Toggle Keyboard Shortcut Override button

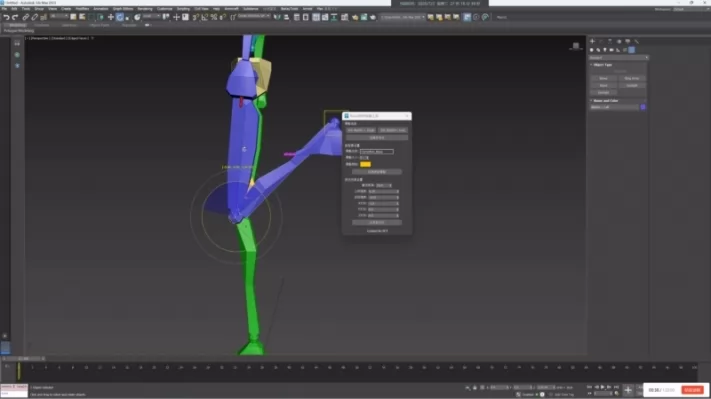(185, 17)
